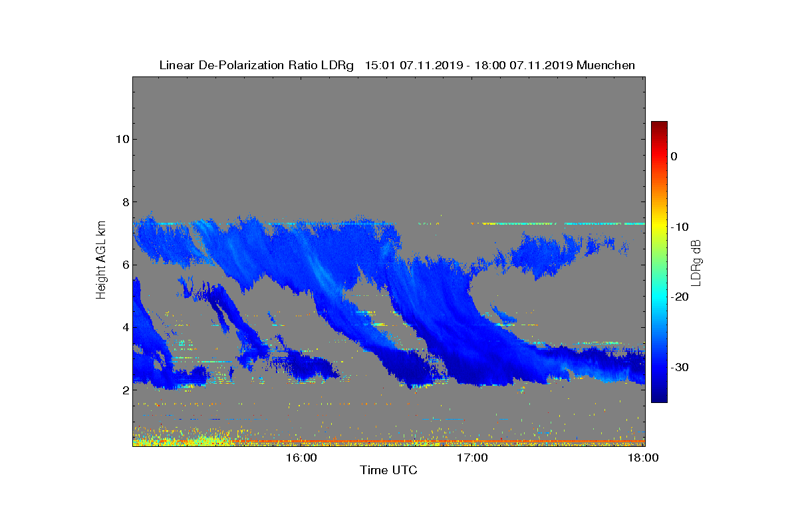This screenshot has height=532, width=798.
Task: Click the 17:00 time tick label
Action: pyautogui.click(x=473, y=458)
